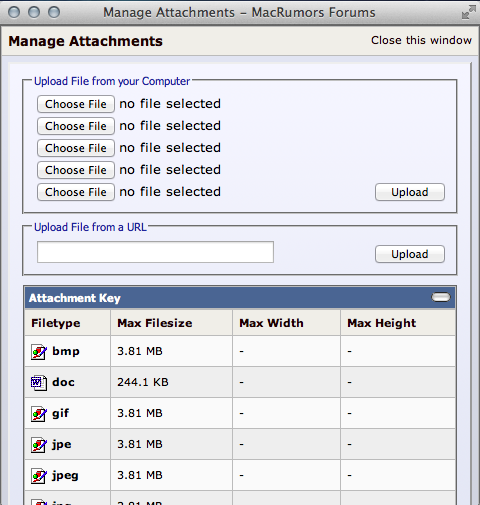
Task: Click the Upload File from a URL legend
Action: [90, 227]
